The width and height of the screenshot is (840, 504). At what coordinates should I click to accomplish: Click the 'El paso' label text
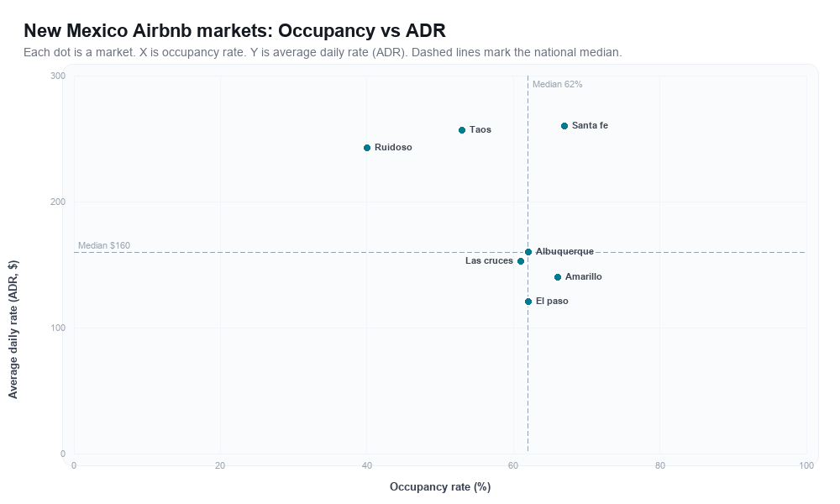click(x=552, y=301)
